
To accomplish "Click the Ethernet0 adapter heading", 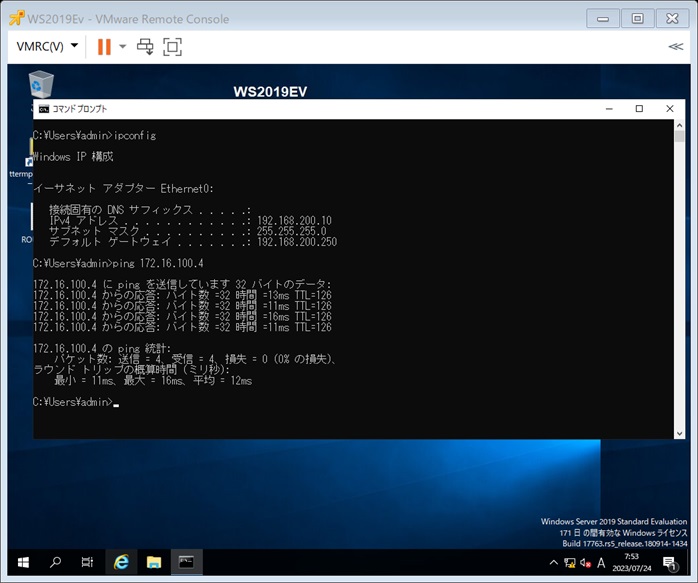I will (124, 188).
